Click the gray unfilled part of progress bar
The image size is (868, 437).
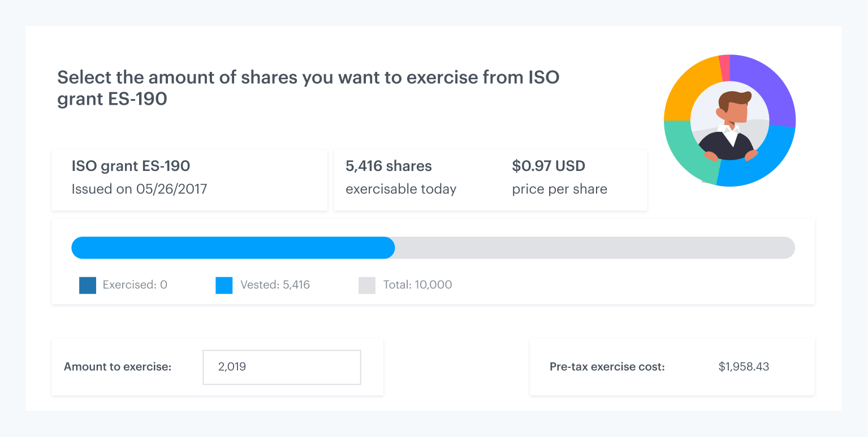tap(594, 248)
